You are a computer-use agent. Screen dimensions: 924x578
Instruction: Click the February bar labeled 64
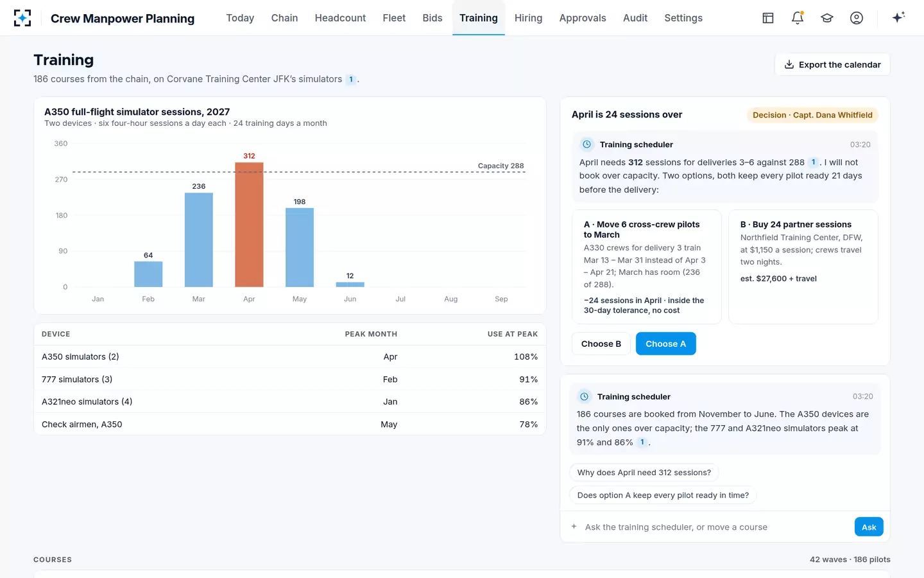pos(148,274)
